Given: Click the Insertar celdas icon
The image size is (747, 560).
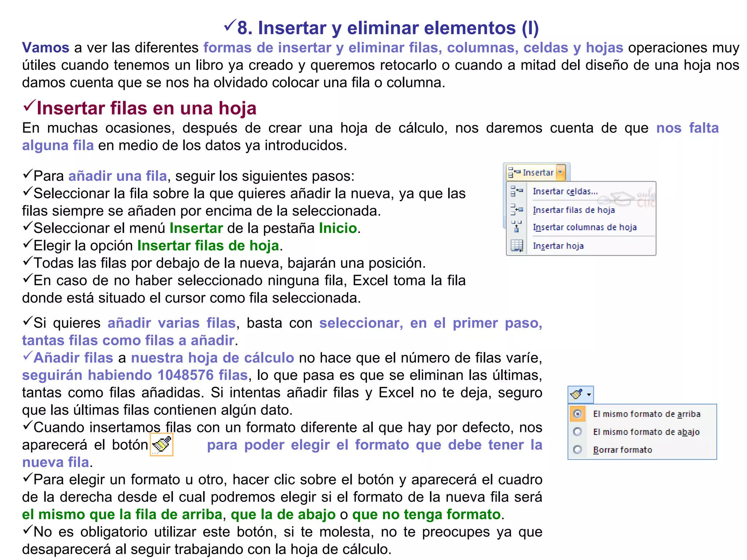Looking at the screenshot, I should tap(516, 191).
